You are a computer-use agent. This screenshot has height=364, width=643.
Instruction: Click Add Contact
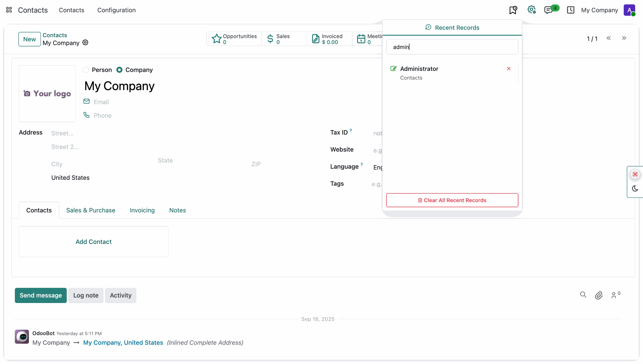tap(93, 242)
